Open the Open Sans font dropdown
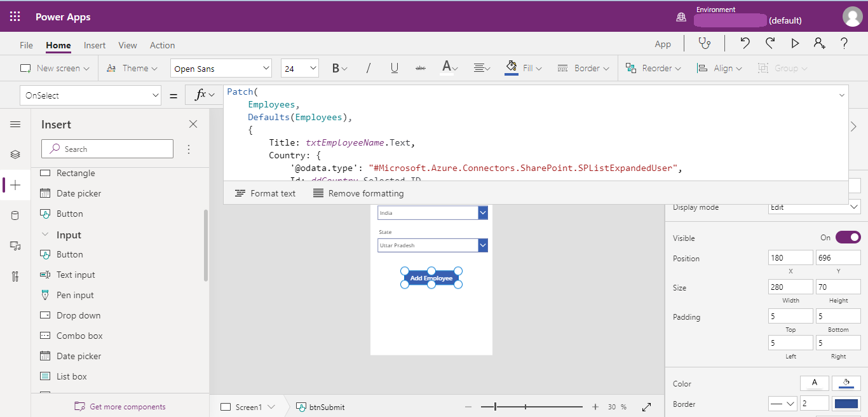This screenshot has height=417, width=868. 221,69
